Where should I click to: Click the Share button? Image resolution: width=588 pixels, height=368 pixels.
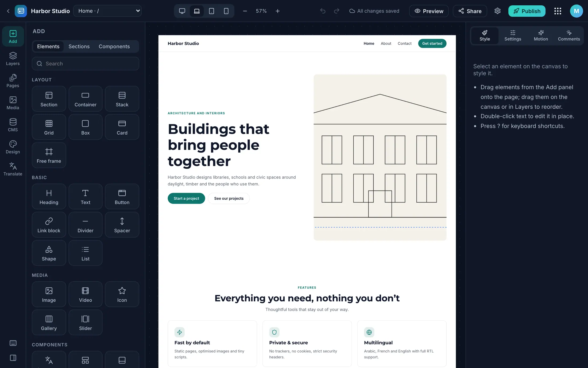[x=470, y=11]
